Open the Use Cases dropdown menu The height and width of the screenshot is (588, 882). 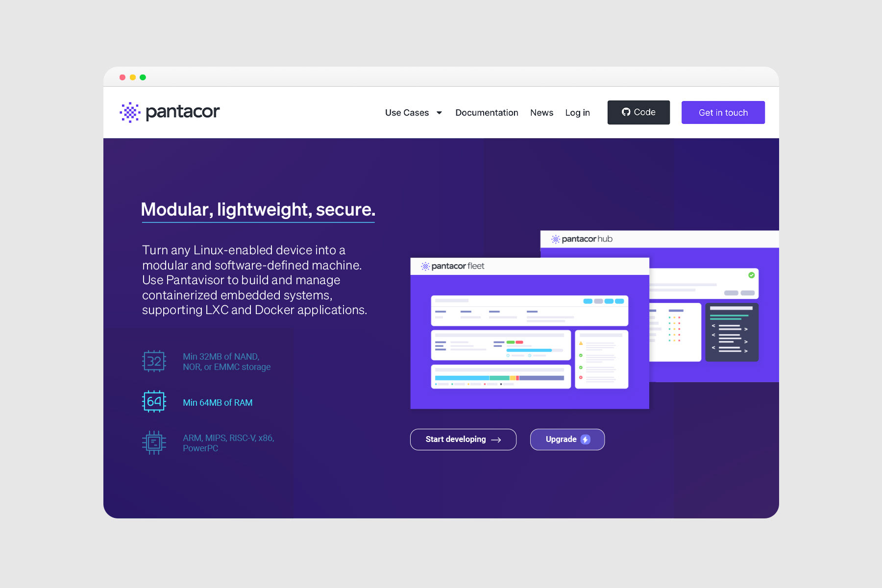[x=414, y=113]
